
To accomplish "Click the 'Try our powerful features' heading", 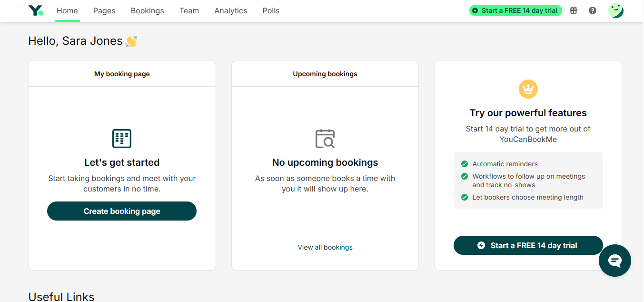I will [x=528, y=113].
